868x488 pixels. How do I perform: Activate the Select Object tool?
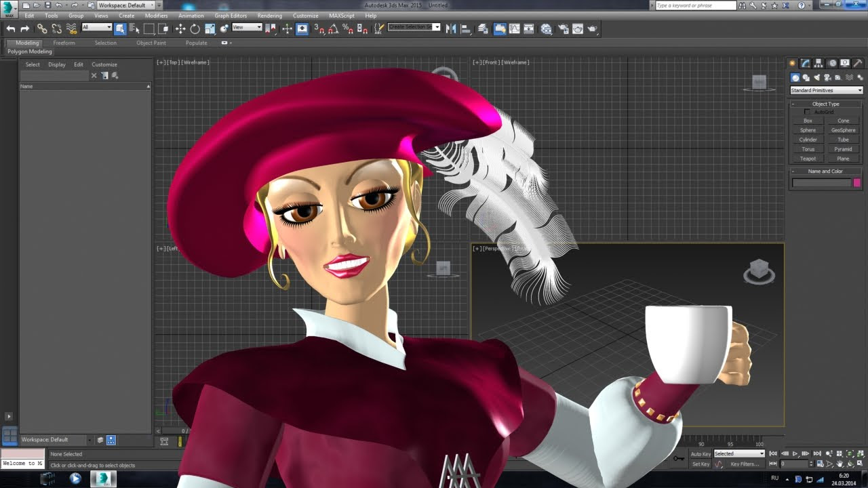(x=120, y=28)
